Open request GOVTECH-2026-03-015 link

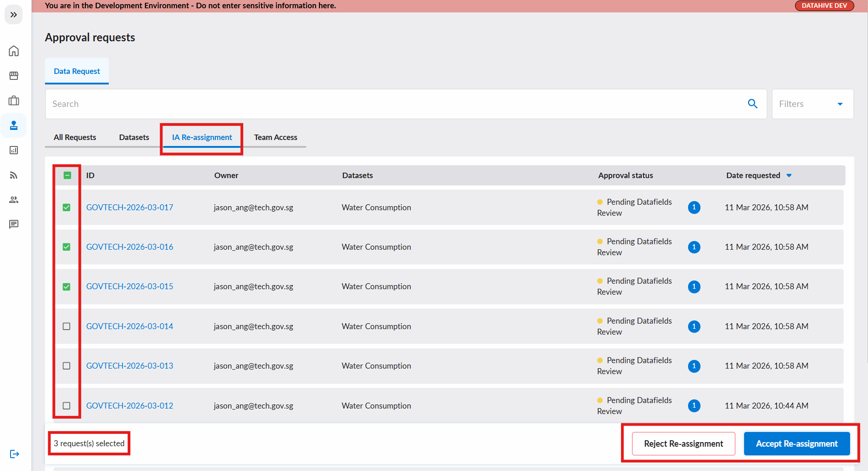[x=130, y=286]
